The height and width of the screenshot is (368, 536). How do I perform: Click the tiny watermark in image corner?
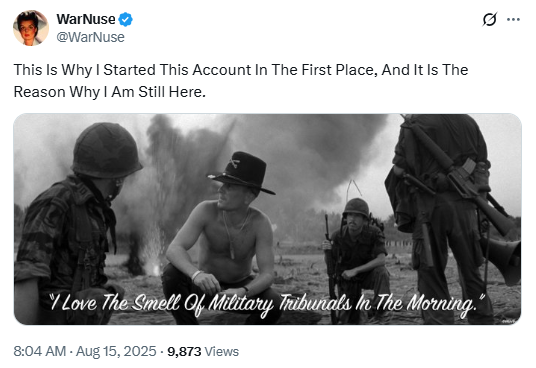tap(508, 321)
